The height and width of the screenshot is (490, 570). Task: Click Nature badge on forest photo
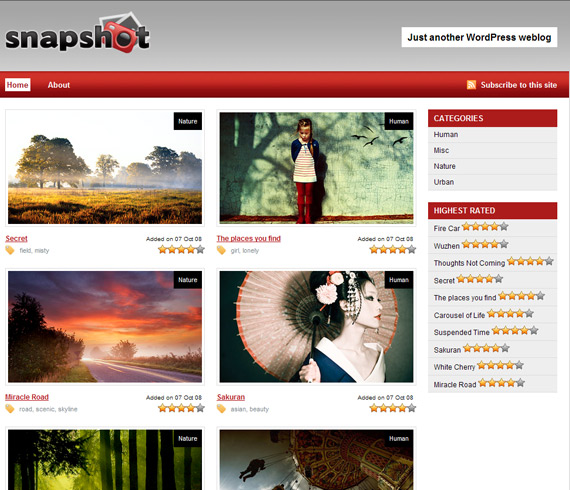pyautogui.click(x=188, y=439)
